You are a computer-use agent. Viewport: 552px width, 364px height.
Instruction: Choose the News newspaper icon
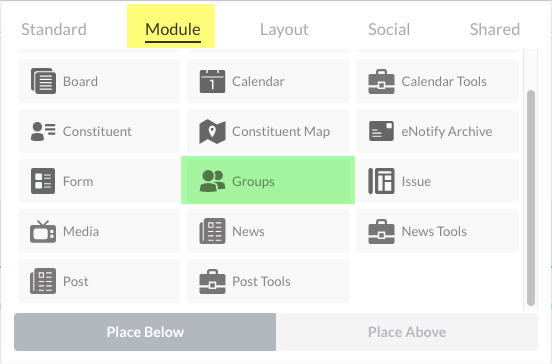pyautogui.click(x=212, y=231)
